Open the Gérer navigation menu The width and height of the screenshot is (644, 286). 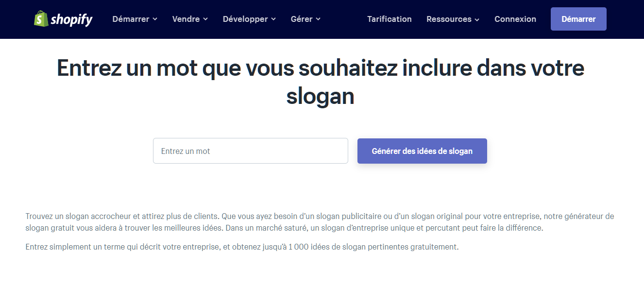pos(302,19)
